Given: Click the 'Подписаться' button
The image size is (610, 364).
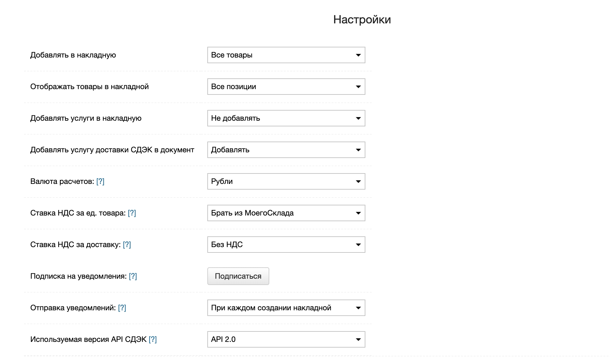Looking at the screenshot, I should 238,276.
